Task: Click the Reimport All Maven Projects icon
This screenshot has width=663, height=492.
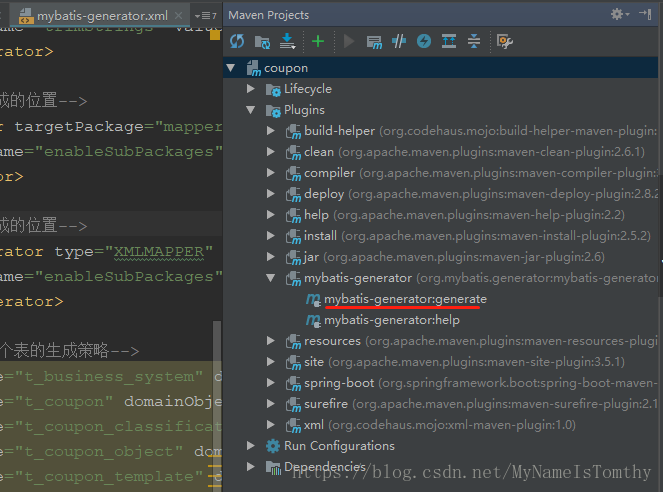Action: (237, 41)
